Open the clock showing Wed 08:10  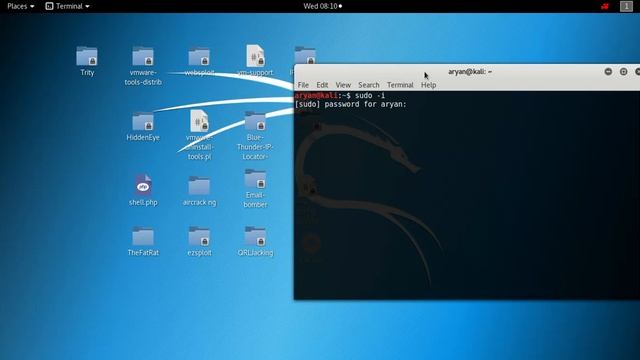322,6
